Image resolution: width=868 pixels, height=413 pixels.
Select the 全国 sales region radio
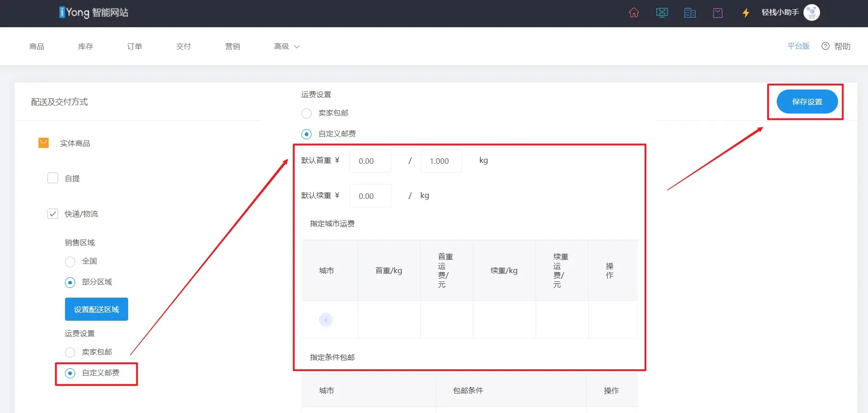(x=70, y=262)
